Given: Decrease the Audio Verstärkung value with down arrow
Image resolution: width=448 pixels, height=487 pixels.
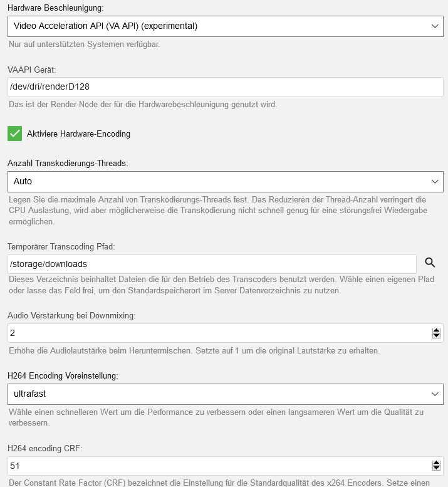Looking at the screenshot, I should pyautogui.click(x=436, y=336).
